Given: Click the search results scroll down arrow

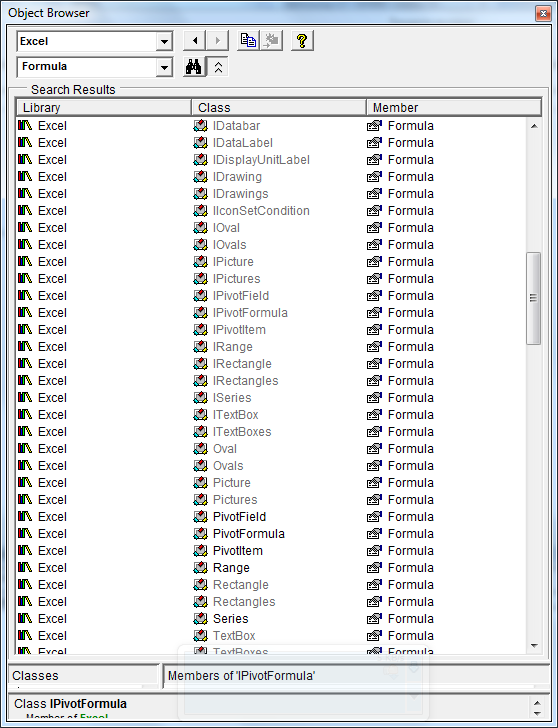Looking at the screenshot, I should coord(534,645).
